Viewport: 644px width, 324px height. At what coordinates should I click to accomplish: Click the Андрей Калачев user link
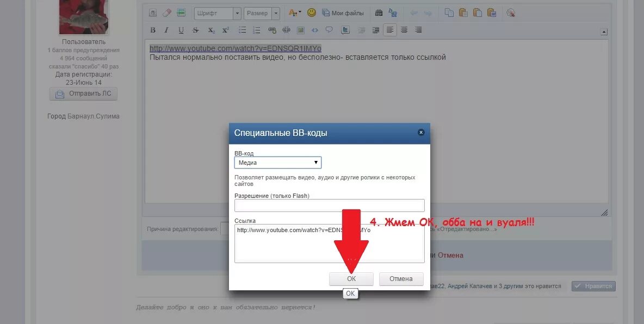coord(470,286)
